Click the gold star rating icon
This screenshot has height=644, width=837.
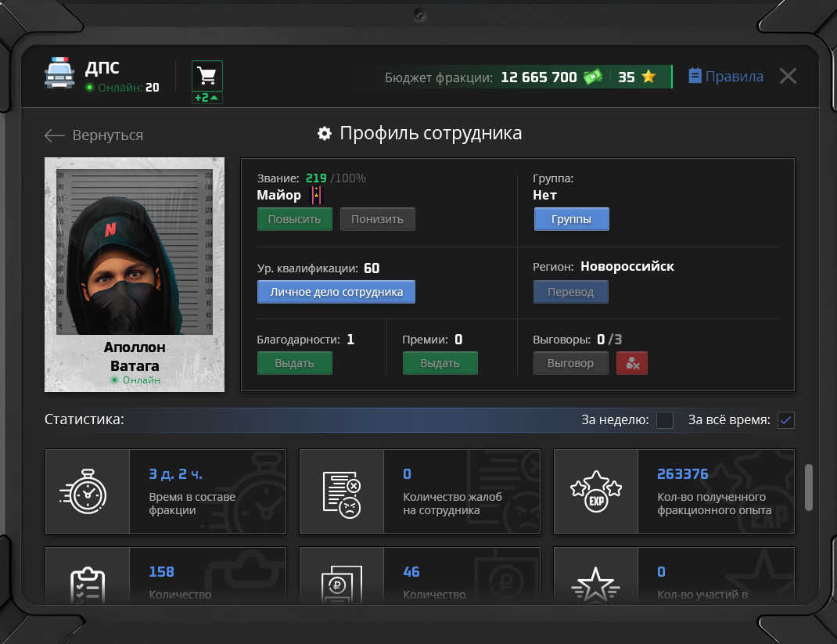click(648, 77)
